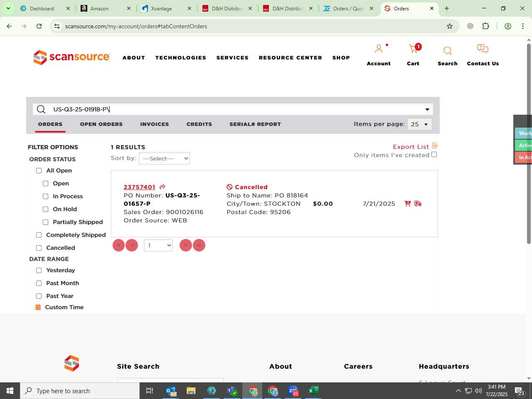Open the browser Extensions puzzle icon
The width and height of the screenshot is (532, 399).
[485, 26]
